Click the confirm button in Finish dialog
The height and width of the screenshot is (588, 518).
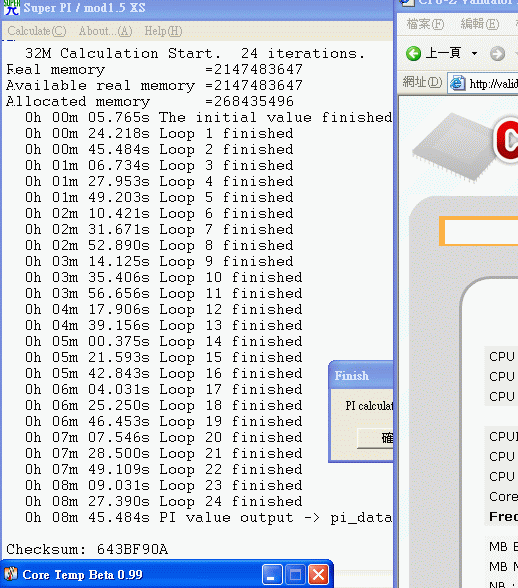[x=375, y=438]
